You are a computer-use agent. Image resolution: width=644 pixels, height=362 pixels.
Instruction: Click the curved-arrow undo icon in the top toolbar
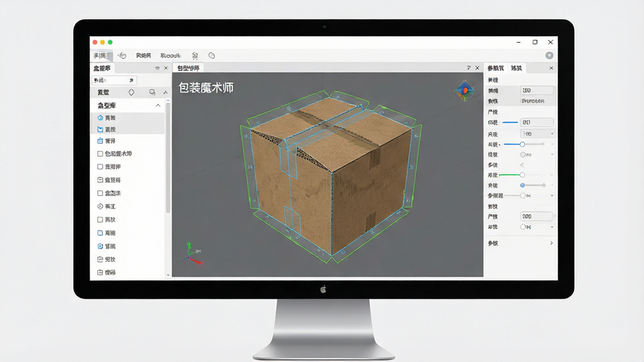pos(122,55)
